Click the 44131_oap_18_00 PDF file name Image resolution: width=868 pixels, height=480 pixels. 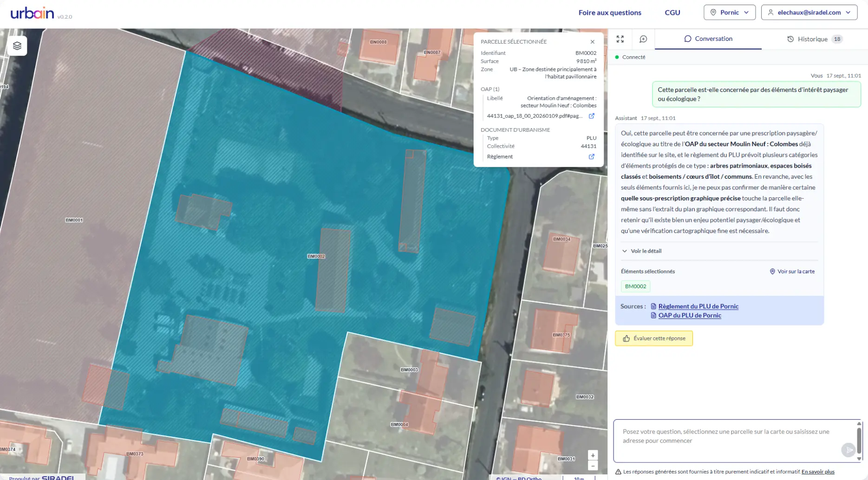coord(535,116)
